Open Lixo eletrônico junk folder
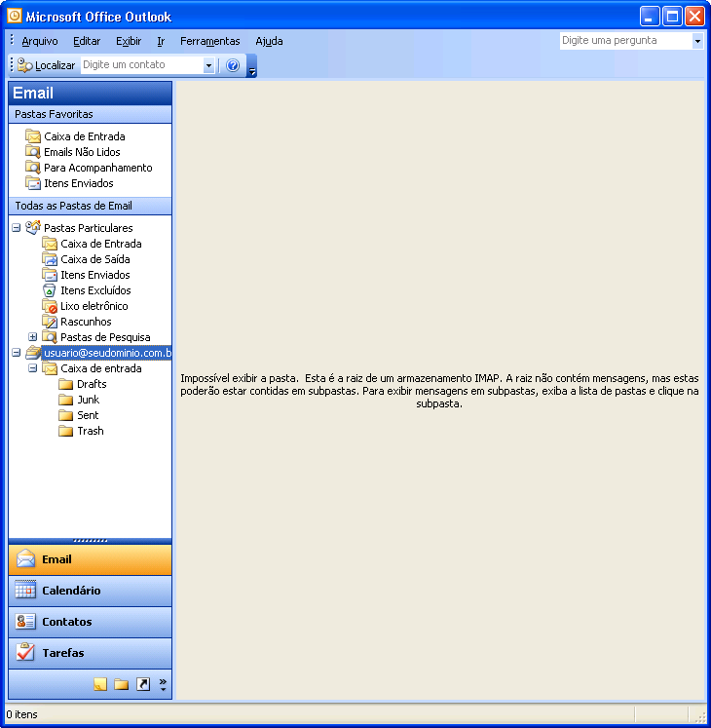711x728 pixels. pos(94,306)
